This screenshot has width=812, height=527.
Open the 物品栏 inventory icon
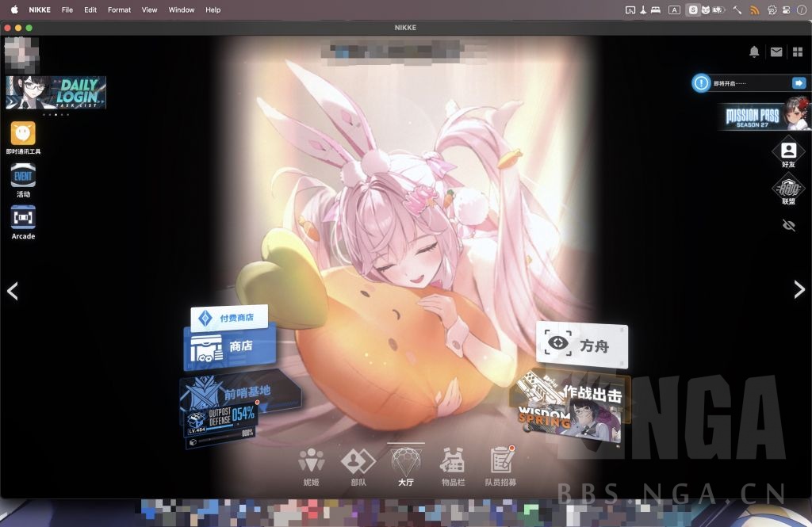click(x=454, y=464)
